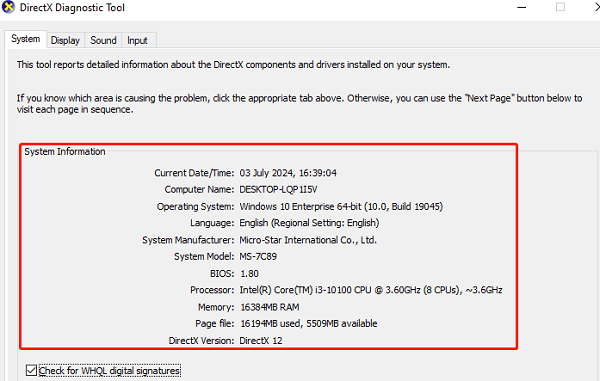
Task: Click the DirectX Diagnostic Tool title text
Action: click(72, 8)
